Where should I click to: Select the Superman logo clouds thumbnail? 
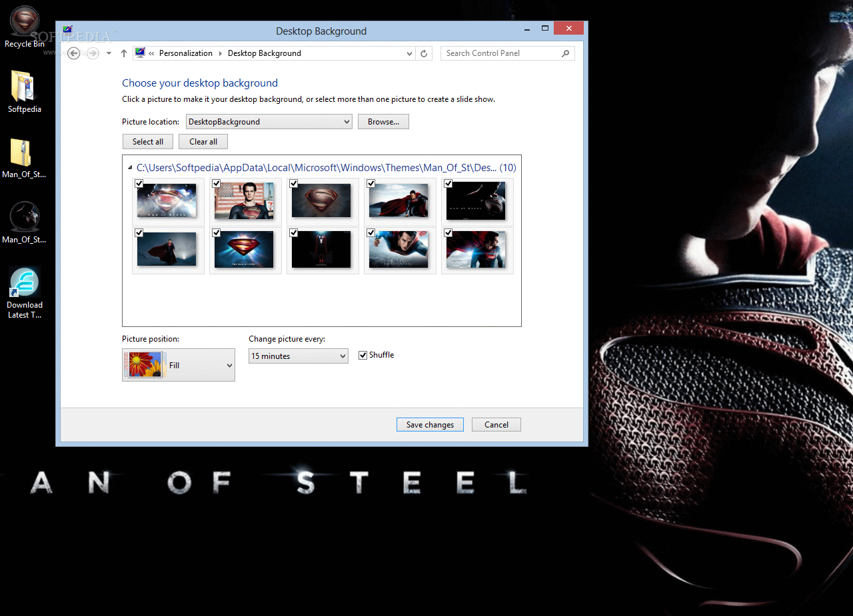(167, 200)
